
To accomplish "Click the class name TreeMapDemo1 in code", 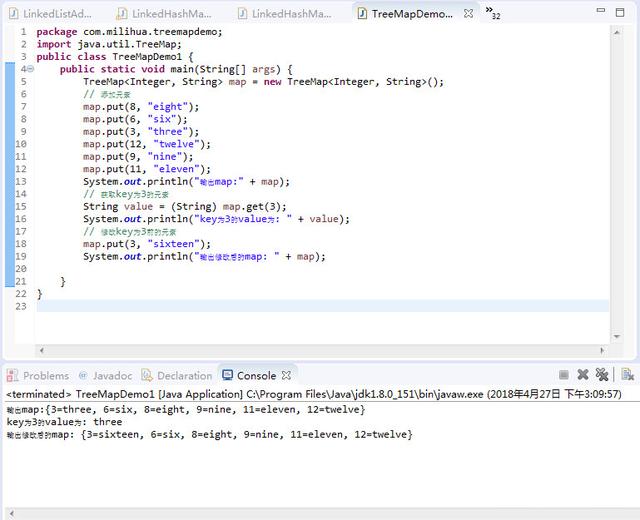I will 147,57.
